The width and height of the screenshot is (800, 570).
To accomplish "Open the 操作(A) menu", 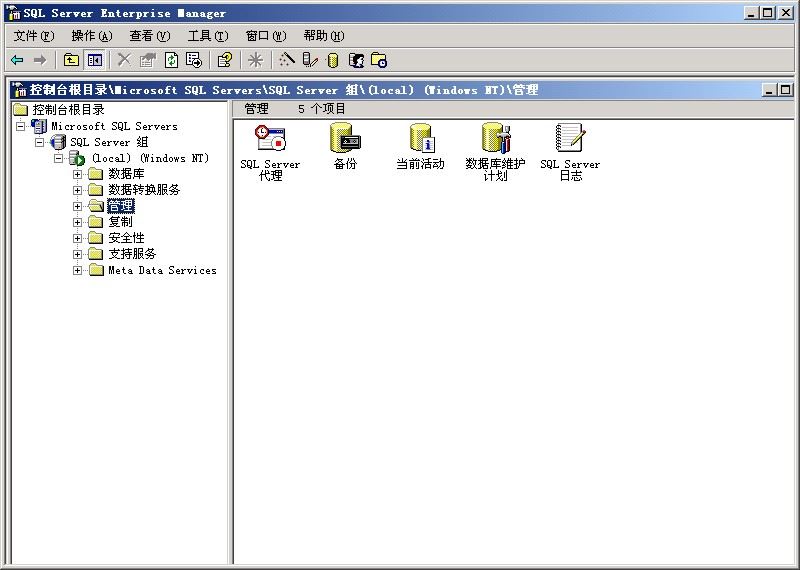I will (x=92, y=36).
